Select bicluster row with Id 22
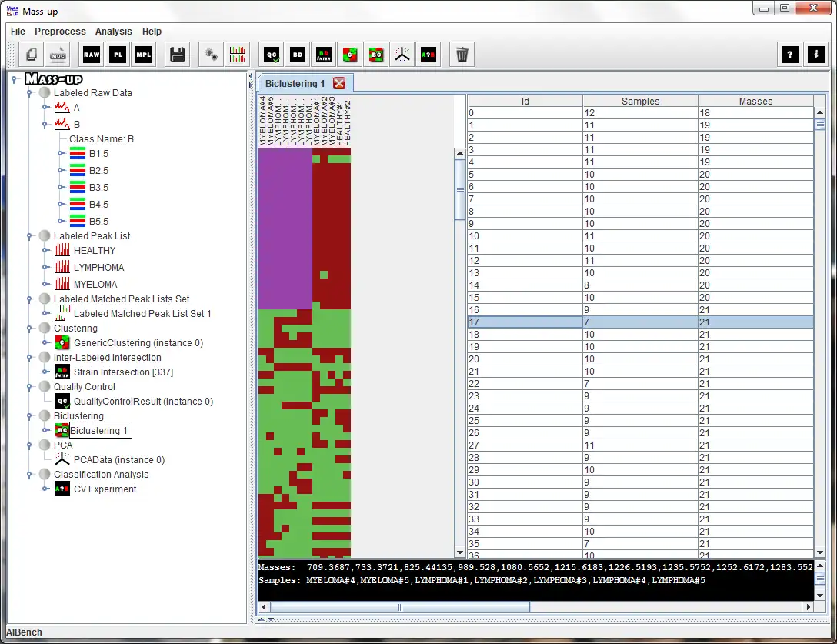Viewport: 837px width, 644px height. [x=640, y=383]
